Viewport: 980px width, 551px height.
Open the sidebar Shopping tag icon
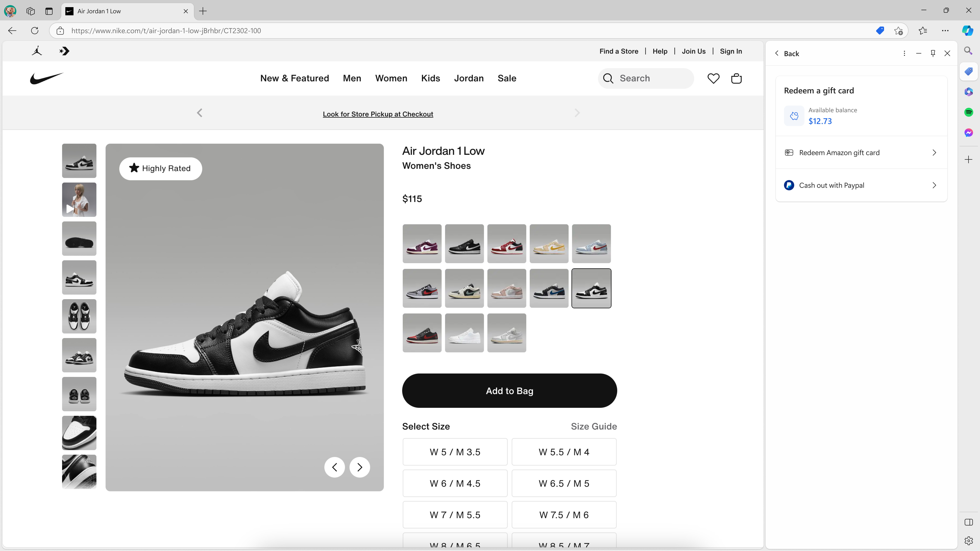pos(969,71)
